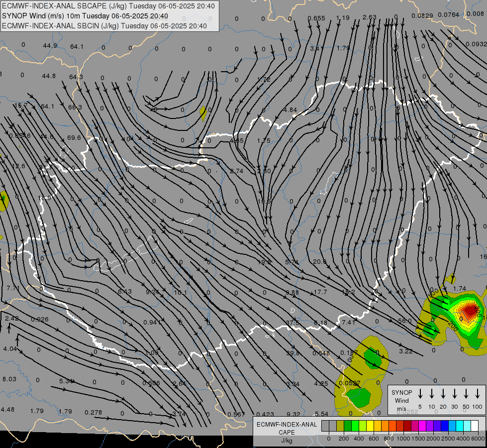487x448 pixels.
Task: Click the SYNOP label in the wind legend
Action: click(x=401, y=392)
